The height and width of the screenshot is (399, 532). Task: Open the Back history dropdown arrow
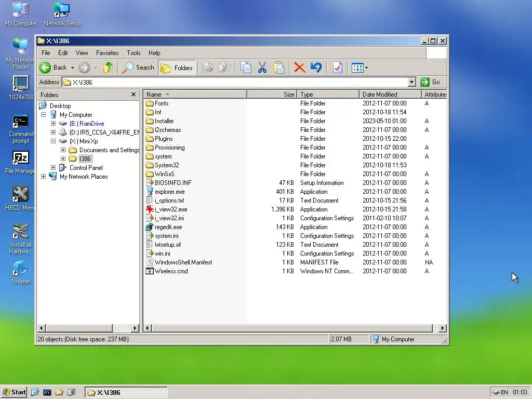pos(72,68)
